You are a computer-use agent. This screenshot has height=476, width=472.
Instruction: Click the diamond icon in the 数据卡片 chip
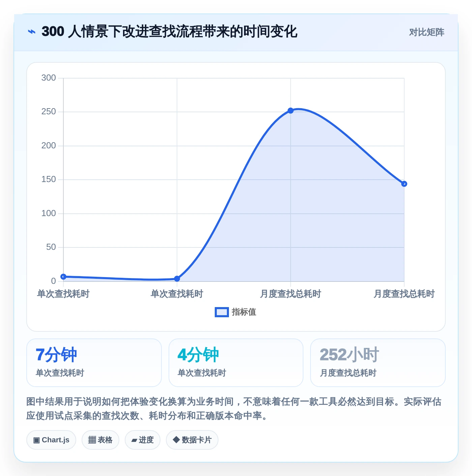click(x=176, y=440)
